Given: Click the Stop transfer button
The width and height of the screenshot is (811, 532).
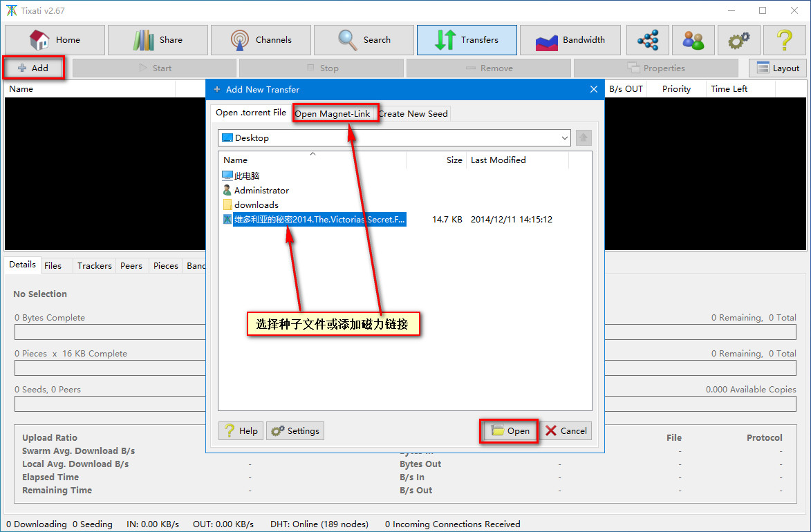Looking at the screenshot, I should pos(321,68).
